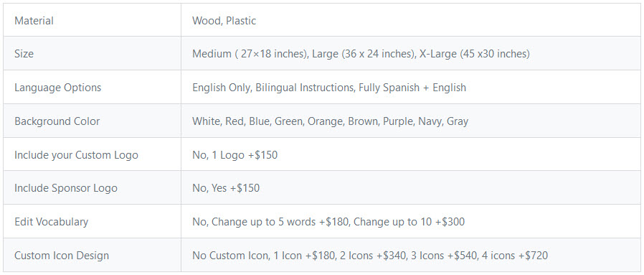Click the Include Sponsor Logo label

[x=66, y=188]
